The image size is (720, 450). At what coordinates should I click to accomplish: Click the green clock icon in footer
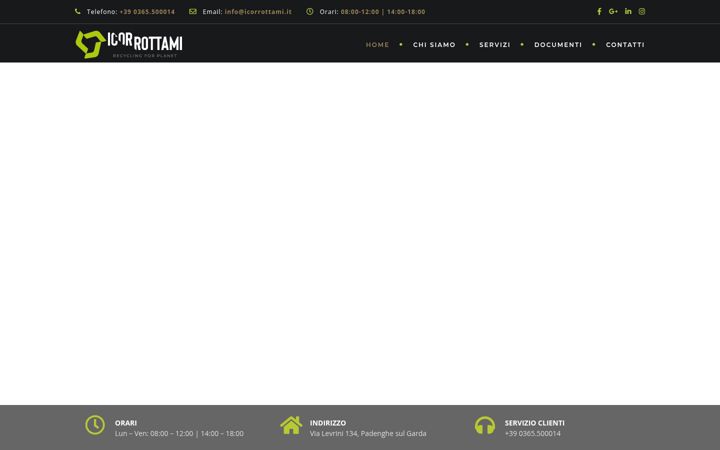click(x=95, y=425)
